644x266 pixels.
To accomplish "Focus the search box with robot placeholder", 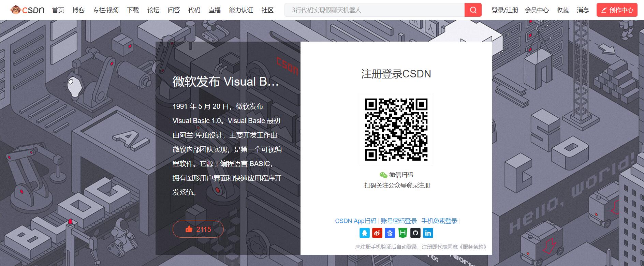I will 375,10.
